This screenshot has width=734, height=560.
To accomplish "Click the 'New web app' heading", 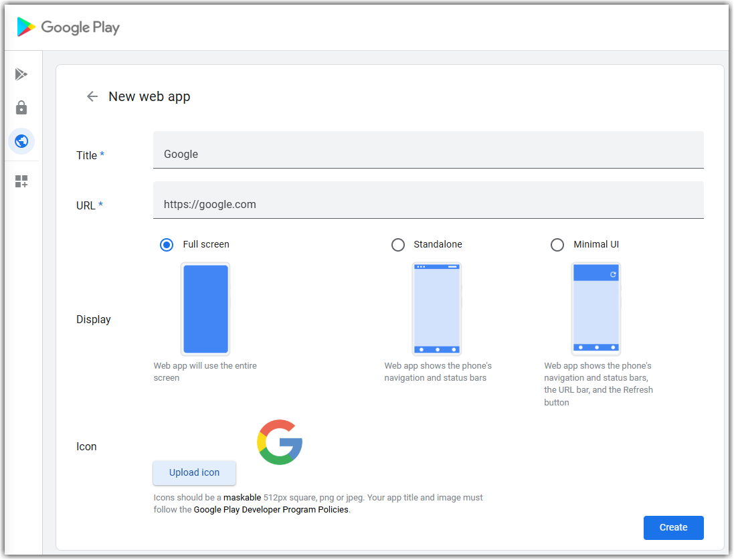I will (149, 96).
